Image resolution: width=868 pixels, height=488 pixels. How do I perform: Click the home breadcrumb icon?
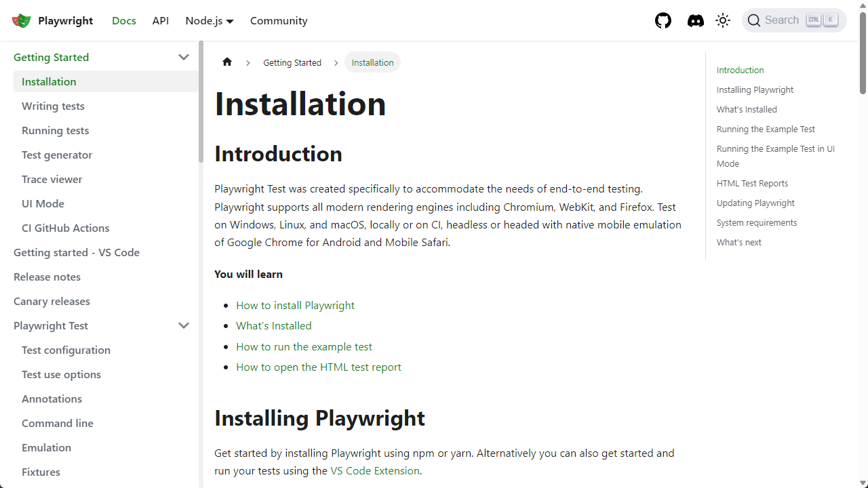[227, 62]
